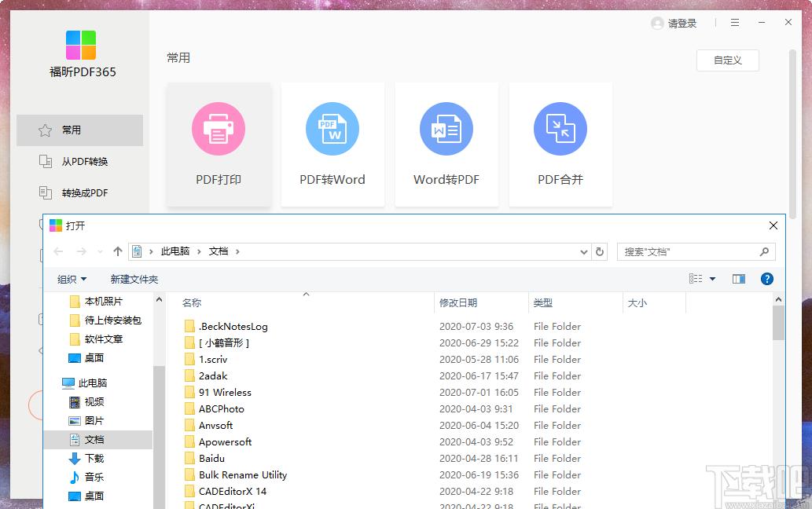
Task: Click 此电脑 in the address breadcrumb
Action: (x=175, y=251)
